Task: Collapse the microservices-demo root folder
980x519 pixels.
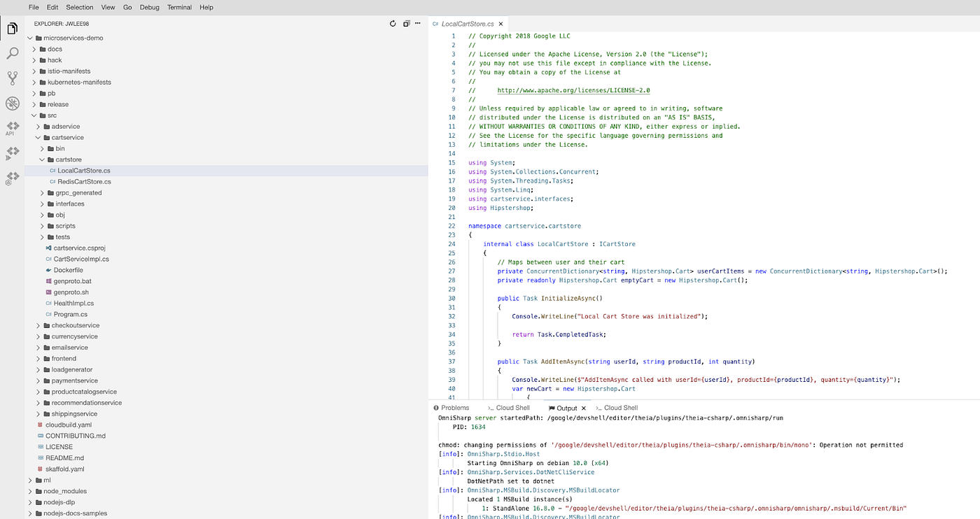Action: pos(30,38)
